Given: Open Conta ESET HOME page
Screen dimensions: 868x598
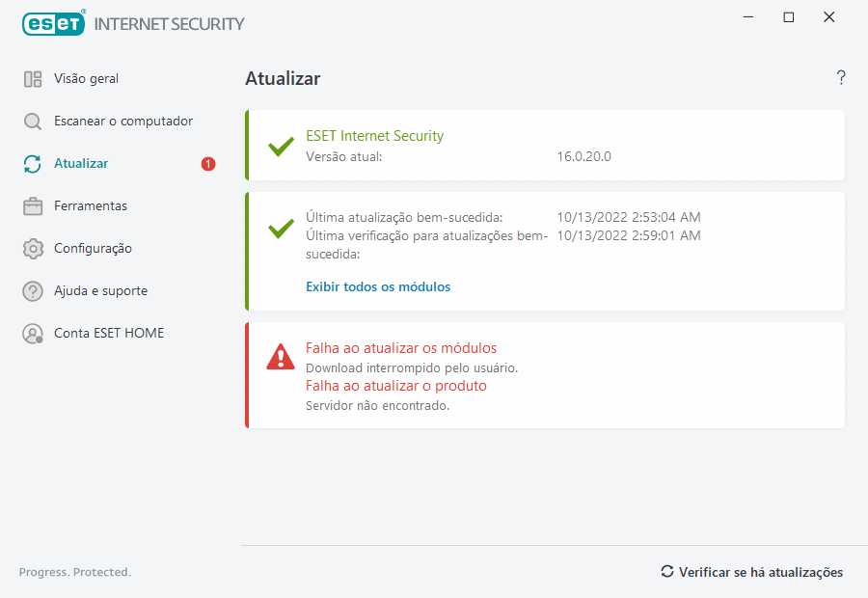Looking at the screenshot, I should 109,334.
